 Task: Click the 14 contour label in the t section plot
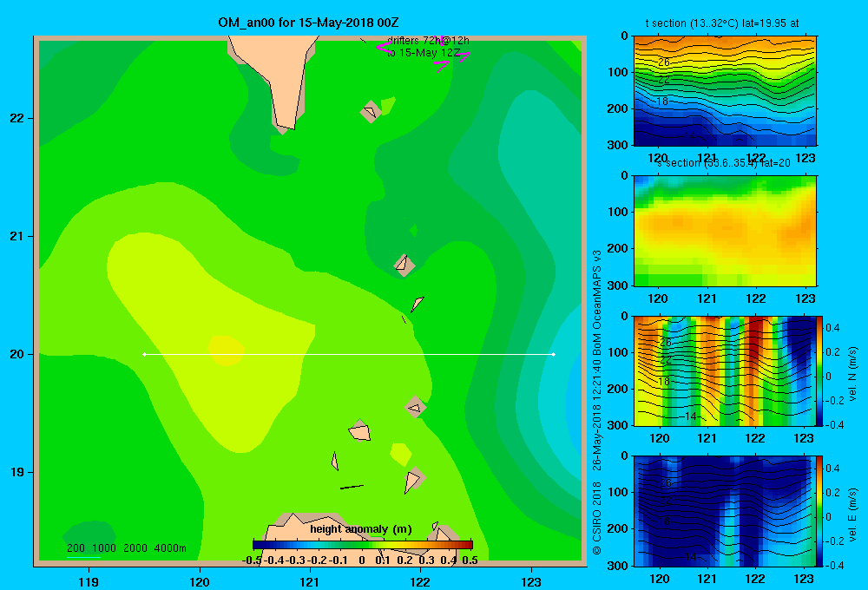point(690,135)
